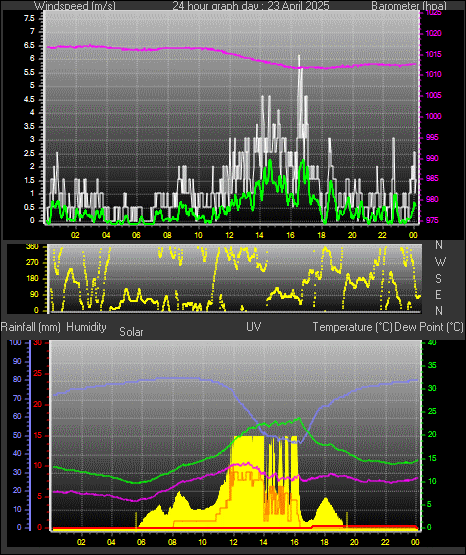Click the 2.5 windspeed scale value
Viewport: 466px width, 555px height.
[30, 154]
